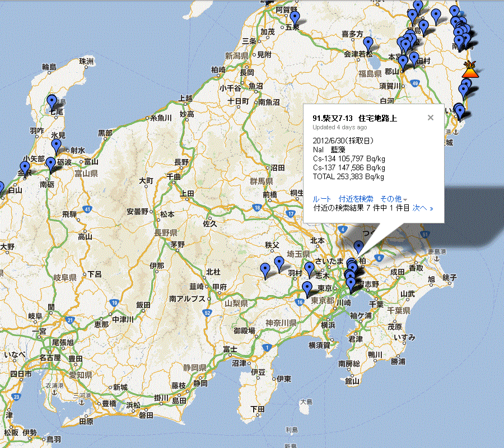Select the blue marker above 志木
The height and width of the screenshot is (448, 504).
[309, 269]
